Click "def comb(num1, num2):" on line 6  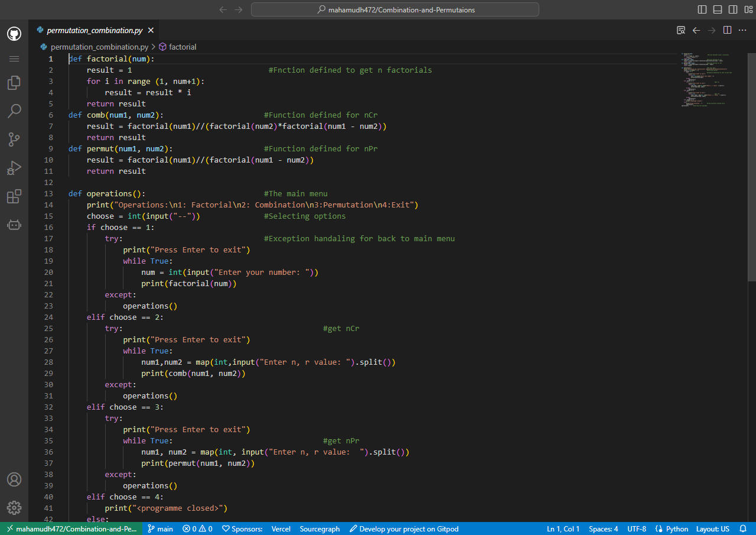pyautogui.click(x=116, y=115)
